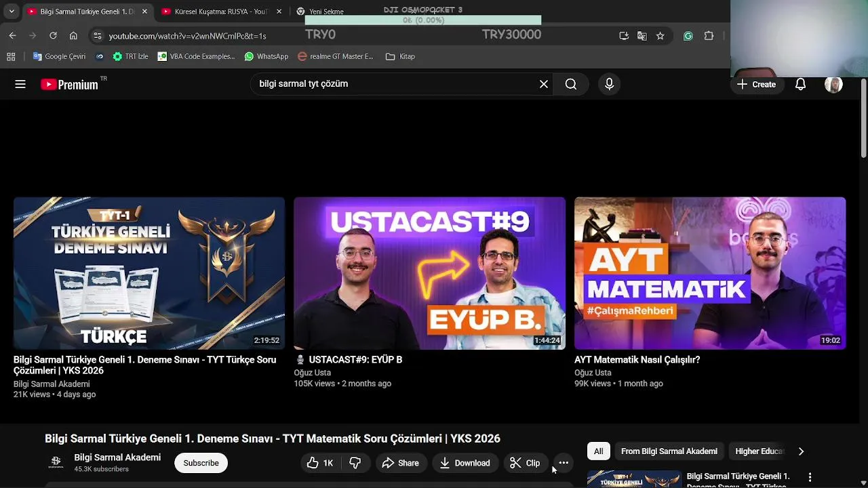This screenshot has height=488, width=868.
Task: Switch to Küresel Kuşatma: RUSYA tab
Action: pos(221,12)
